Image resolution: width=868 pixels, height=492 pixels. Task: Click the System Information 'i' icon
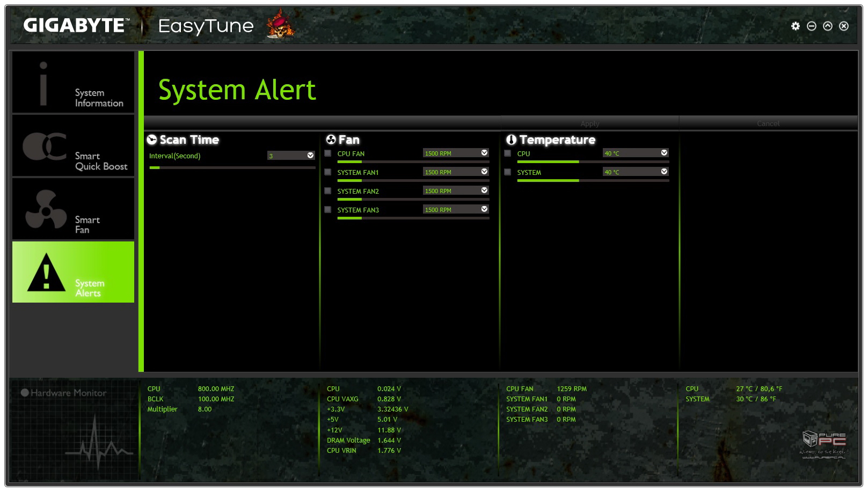click(x=43, y=83)
